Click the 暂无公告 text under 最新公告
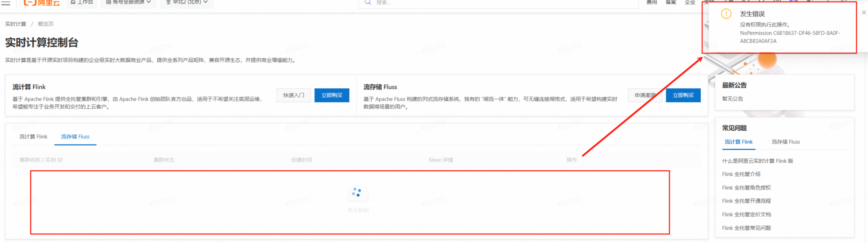This screenshot has width=868, height=243. click(x=732, y=99)
